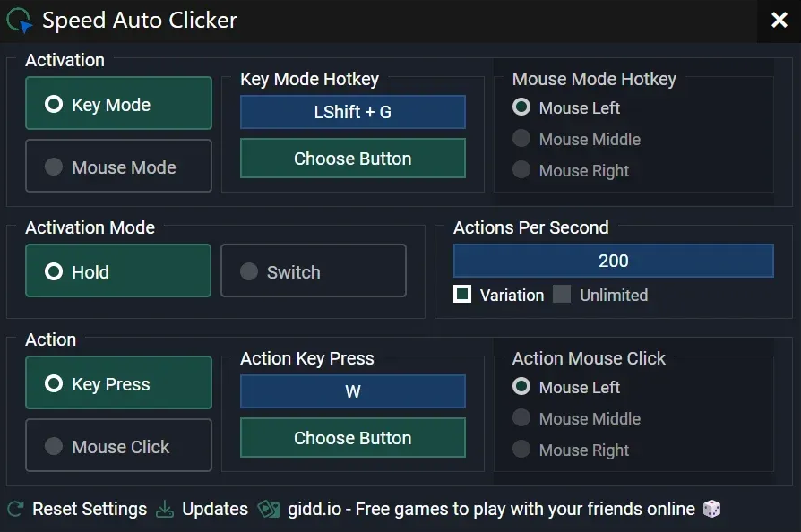Viewport: 801px width, 532px height.
Task: Click the dice icon after gidd.io text
Action: (711, 509)
